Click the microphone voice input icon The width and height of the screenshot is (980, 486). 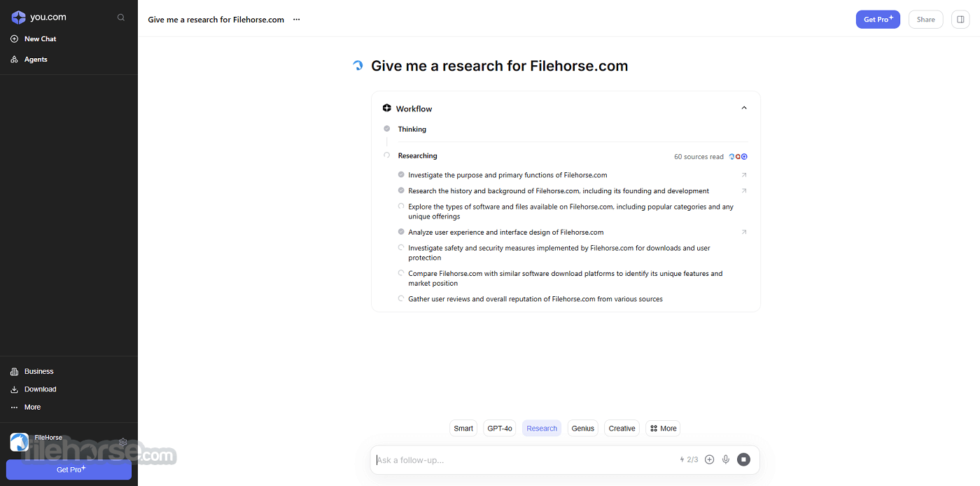(x=726, y=459)
